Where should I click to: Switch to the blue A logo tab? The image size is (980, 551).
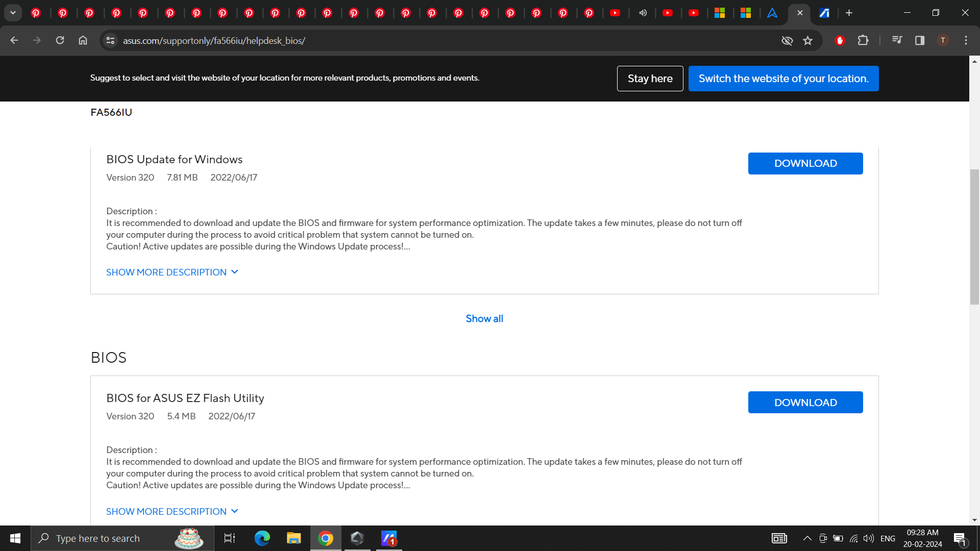(x=772, y=13)
